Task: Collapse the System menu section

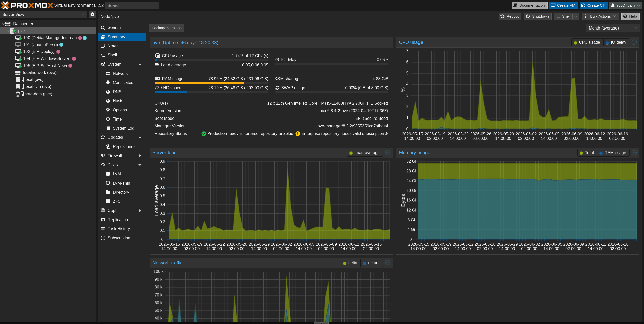Action: click(x=140, y=64)
